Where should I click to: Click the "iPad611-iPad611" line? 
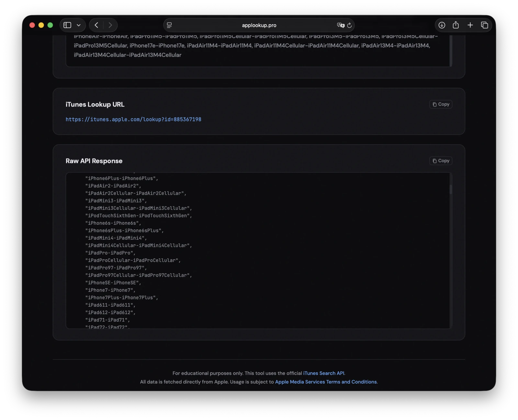point(110,305)
